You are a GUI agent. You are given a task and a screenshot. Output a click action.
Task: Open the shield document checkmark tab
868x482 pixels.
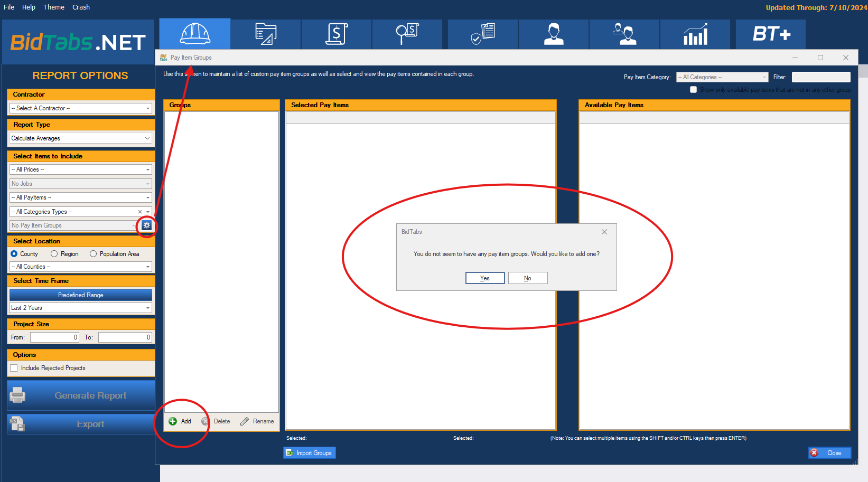483,34
